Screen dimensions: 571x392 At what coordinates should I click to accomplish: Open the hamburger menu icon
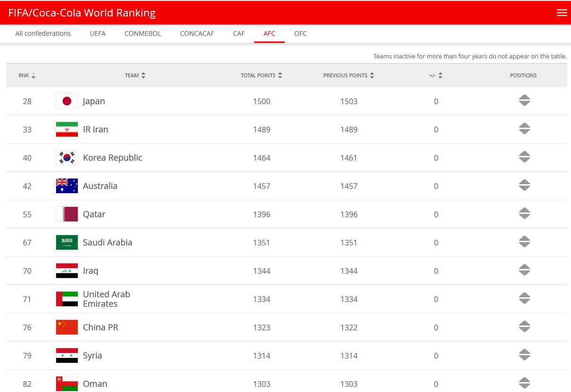coord(562,13)
